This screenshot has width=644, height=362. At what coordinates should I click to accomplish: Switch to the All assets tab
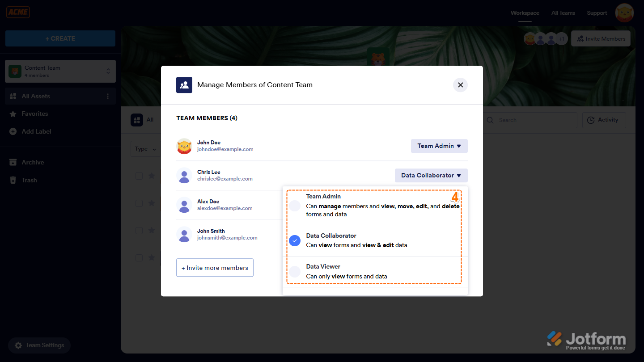pos(143,120)
